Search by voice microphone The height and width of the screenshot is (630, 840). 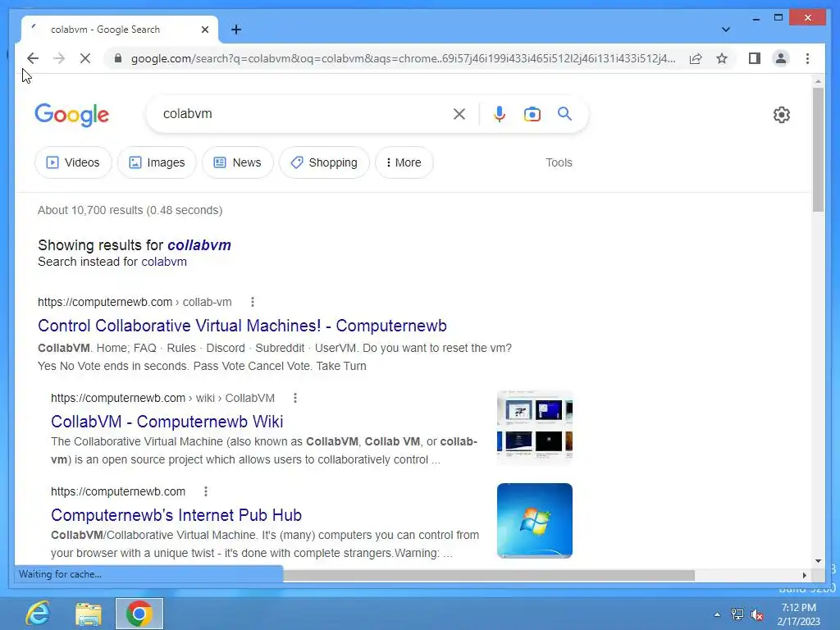pyautogui.click(x=500, y=114)
